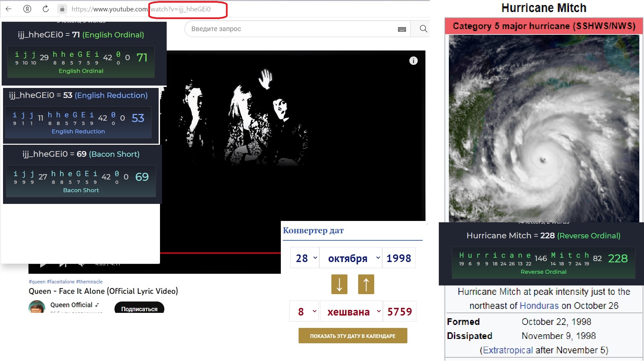Click 'Hurricane Mitch = 228' heading
Image resolution: width=644 pixels, height=361 pixels.
click(544, 236)
